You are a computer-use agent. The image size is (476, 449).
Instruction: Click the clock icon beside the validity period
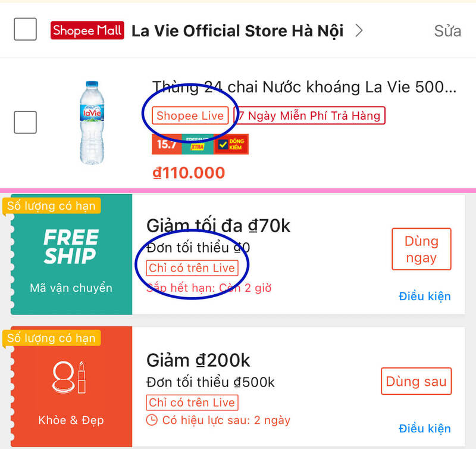pos(151,418)
